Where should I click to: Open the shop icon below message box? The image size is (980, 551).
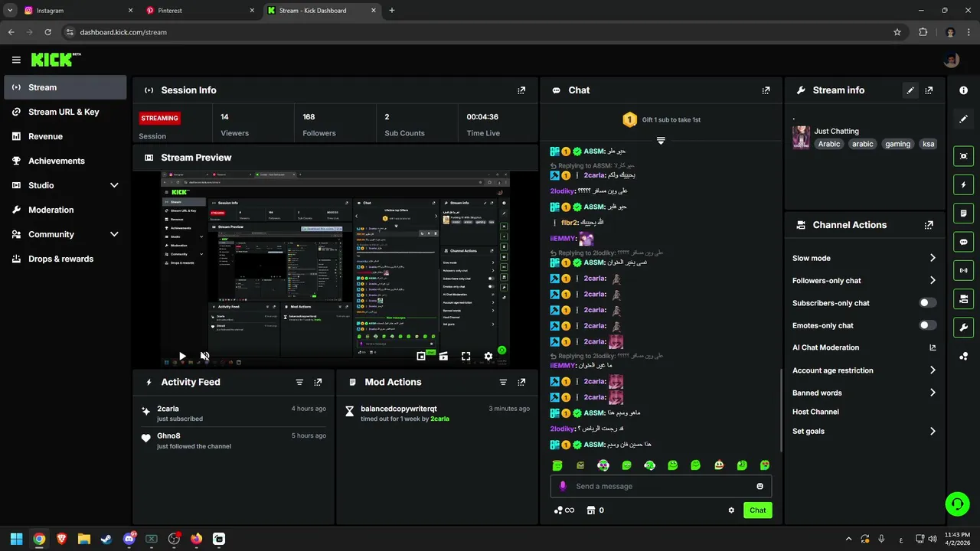(x=590, y=510)
